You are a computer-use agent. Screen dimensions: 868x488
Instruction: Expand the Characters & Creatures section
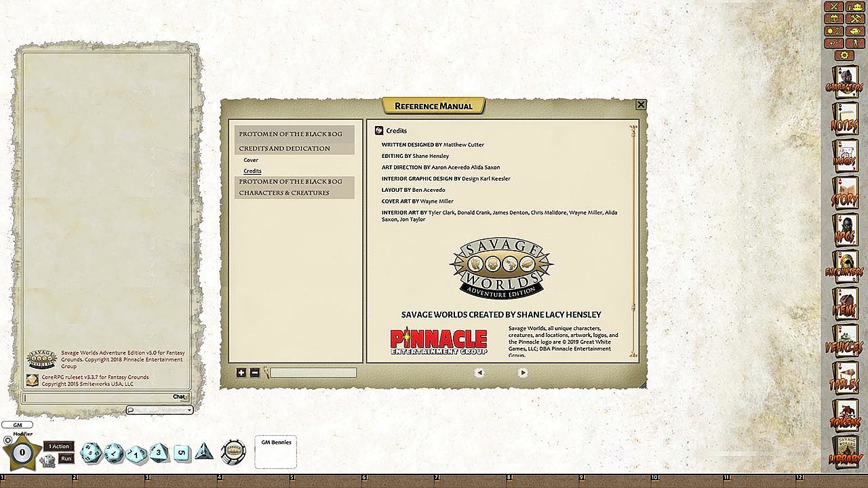[x=294, y=192]
